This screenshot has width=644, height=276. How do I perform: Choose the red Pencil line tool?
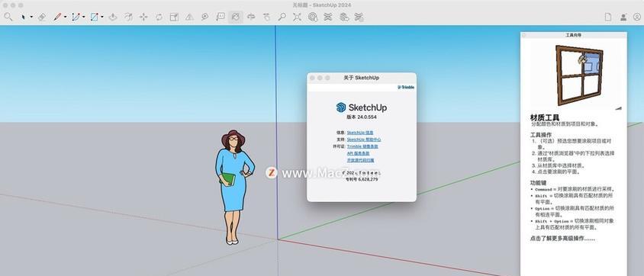click(x=57, y=17)
